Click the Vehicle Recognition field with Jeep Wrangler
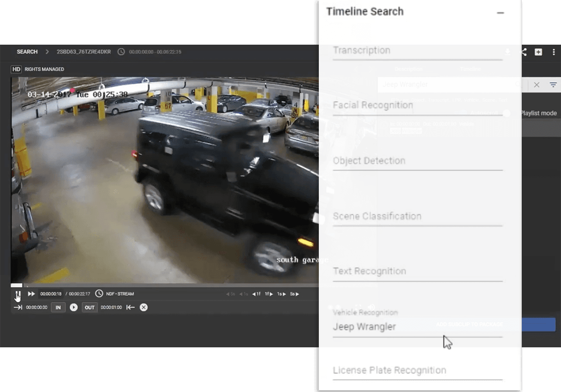561x392 pixels. (417, 327)
